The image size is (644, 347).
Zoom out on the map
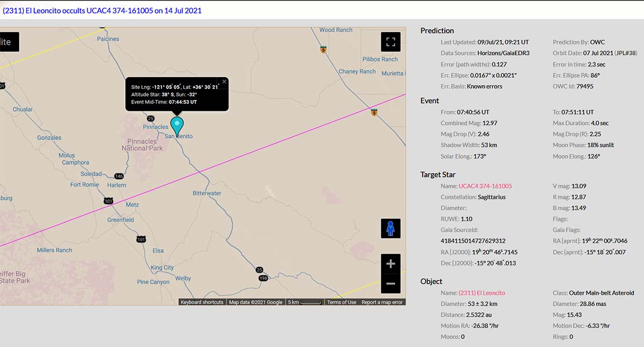(x=390, y=283)
